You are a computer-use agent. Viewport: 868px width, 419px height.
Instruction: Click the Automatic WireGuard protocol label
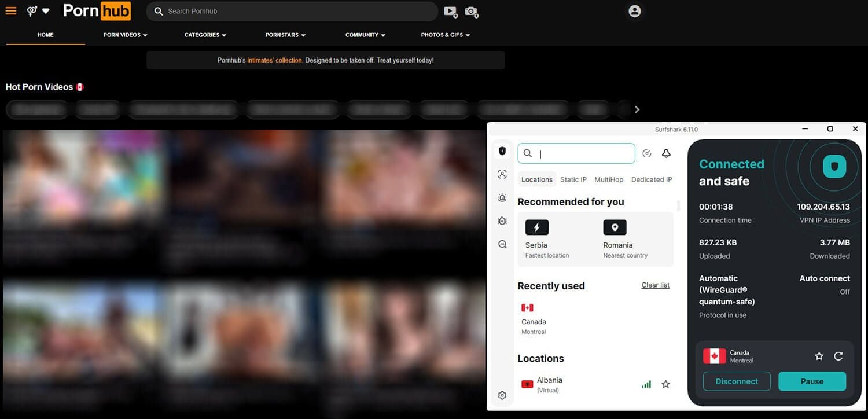pyautogui.click(x=727, y=290)
